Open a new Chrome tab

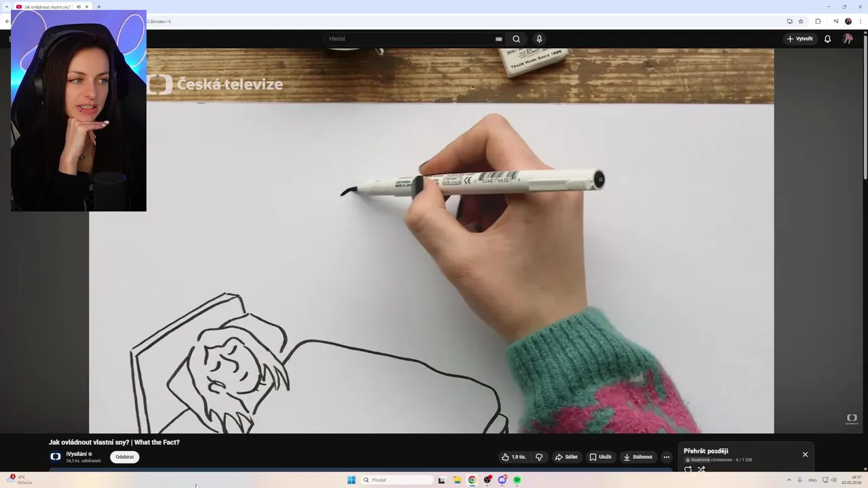tap(98, 7)
